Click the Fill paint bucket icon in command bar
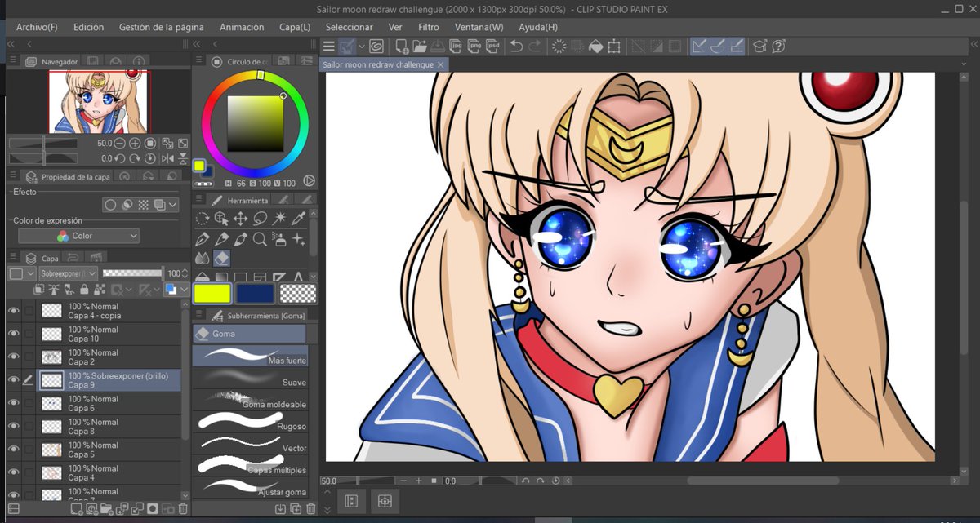The height and width of the screenshot is (523, 980). 595,47
